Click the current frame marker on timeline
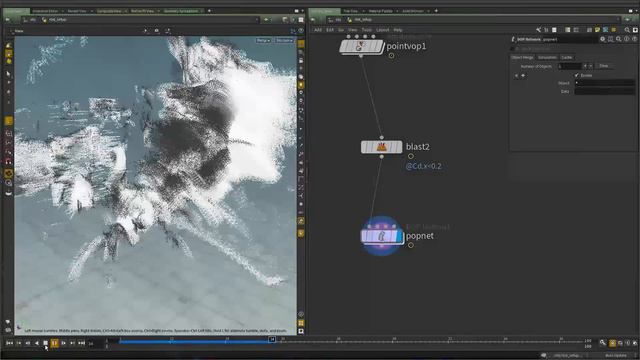This screenshot has width=640, height=360. coord(272,340)
